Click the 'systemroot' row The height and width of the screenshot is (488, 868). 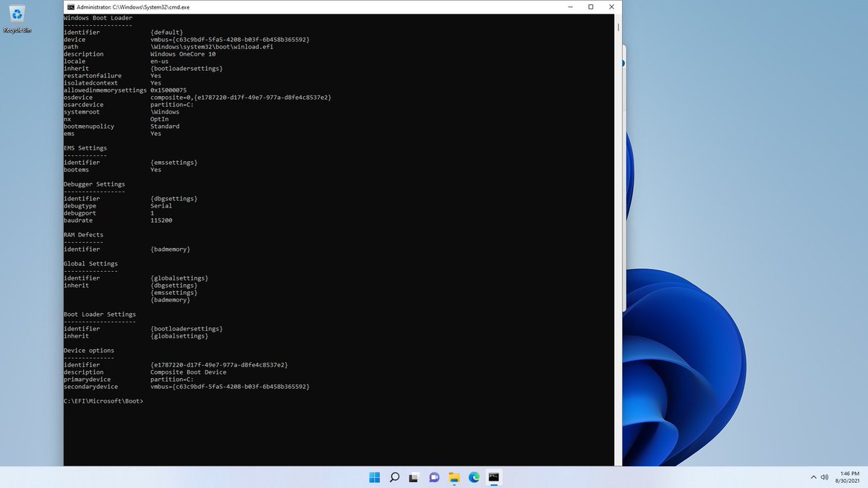click(122, 111)
